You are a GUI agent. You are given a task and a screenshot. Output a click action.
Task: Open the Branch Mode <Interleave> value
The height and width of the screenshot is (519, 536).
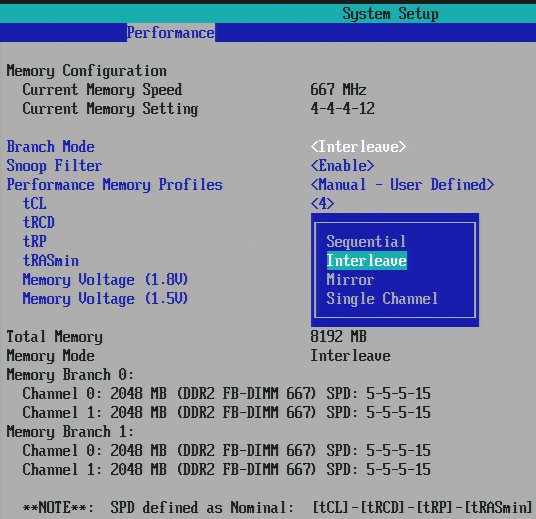pos(358,147)
